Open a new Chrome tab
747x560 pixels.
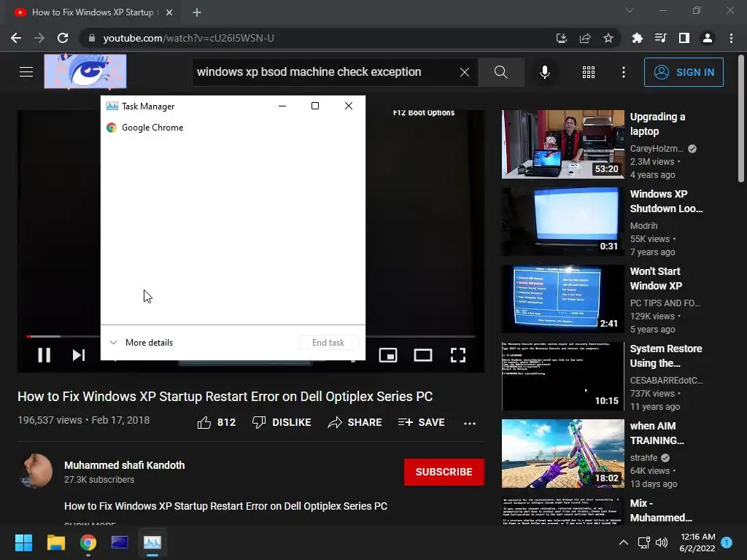tap(197, 12)
